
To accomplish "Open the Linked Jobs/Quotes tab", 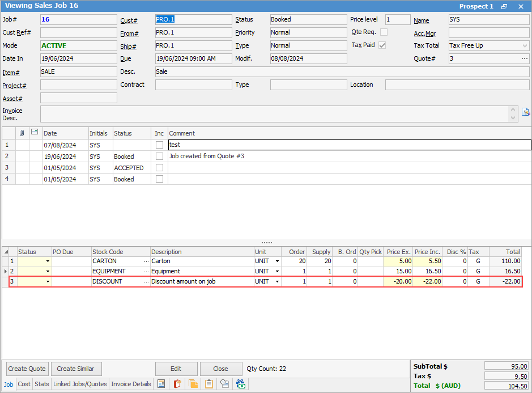I will [80, 384].
